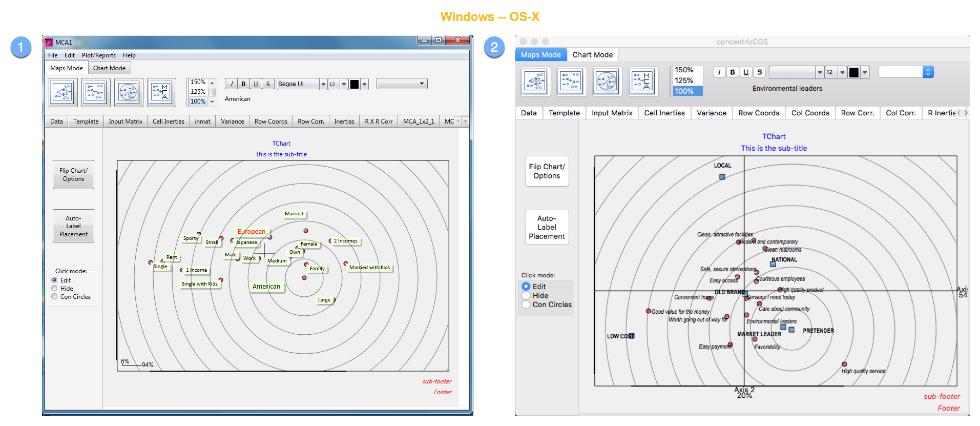
Task: Select the circular map icon in MCA1 window
Action: point(129,92)
